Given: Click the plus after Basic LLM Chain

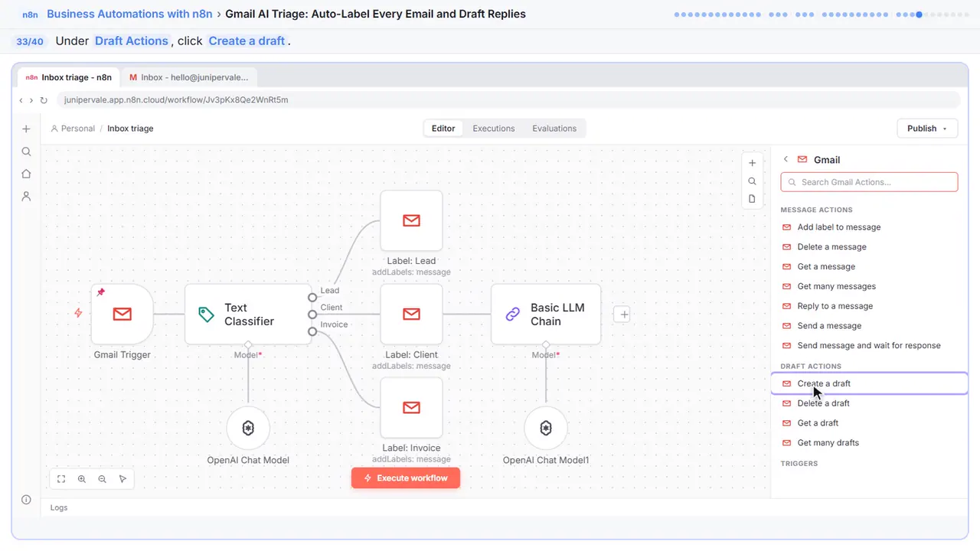Looking at the screenshot, I should pyautogui.click(x=622, y=315).
